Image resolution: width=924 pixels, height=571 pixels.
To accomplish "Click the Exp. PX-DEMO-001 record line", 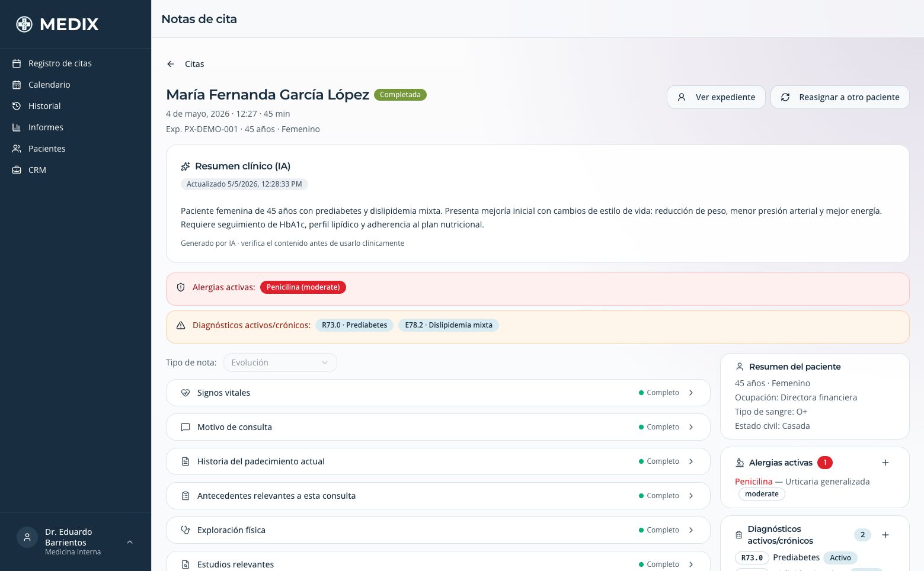I will click(x=243, y=129).
